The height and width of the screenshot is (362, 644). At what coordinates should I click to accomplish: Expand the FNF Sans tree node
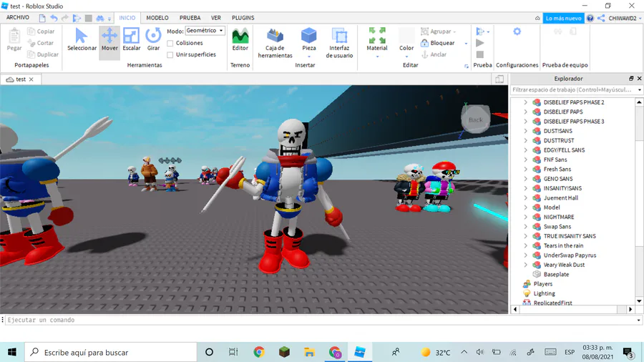[x=525, y=160]
